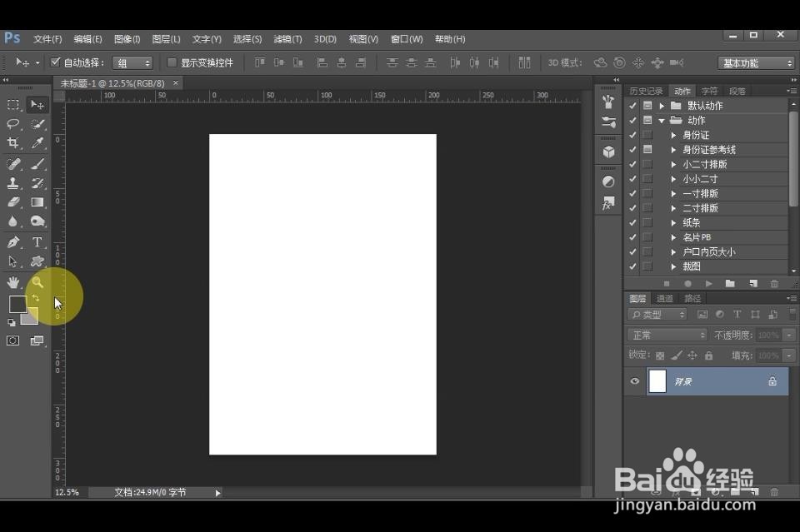Open the auto-select 组 dropdown
The height and width of the screenshot is (532, 800).
132,63
